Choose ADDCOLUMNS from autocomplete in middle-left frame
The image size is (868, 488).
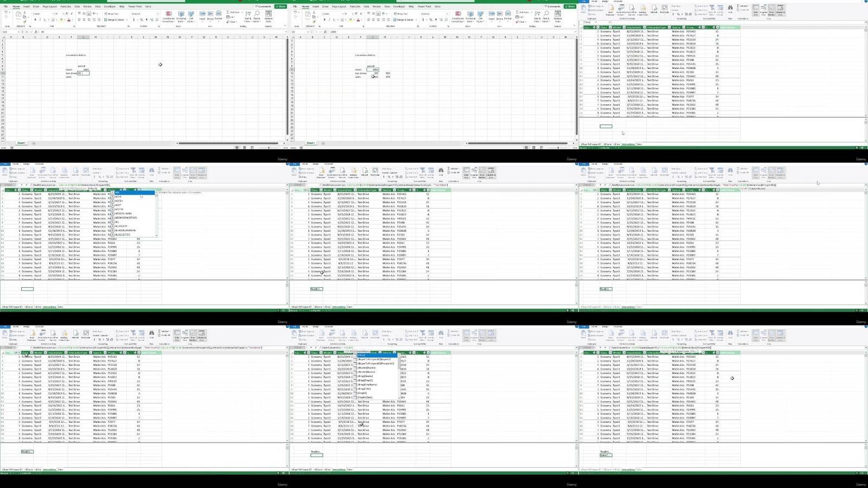[x=123, y=214]
